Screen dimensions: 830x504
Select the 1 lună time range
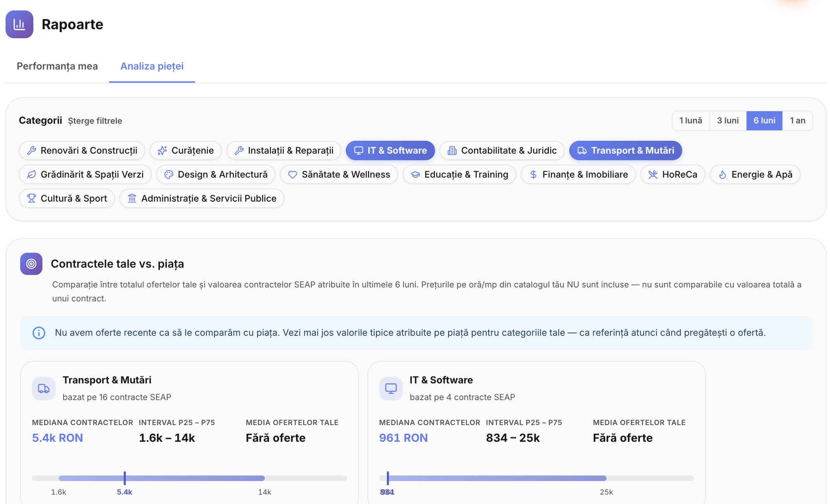click(691, 121)
